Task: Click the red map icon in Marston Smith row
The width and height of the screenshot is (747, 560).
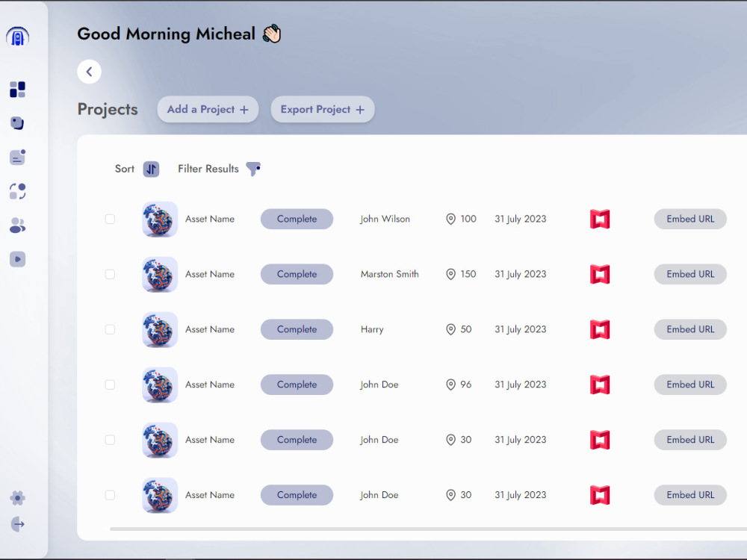Action: (600, 274)
